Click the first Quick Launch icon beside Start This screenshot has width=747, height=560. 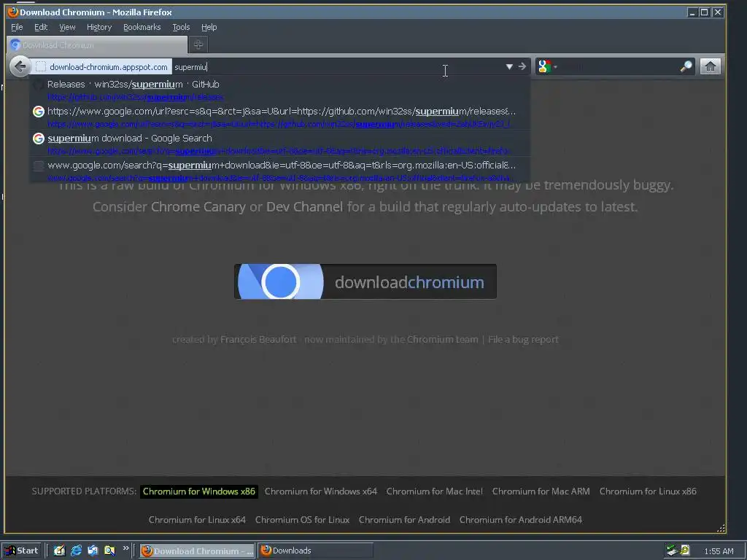click(59, 551)
